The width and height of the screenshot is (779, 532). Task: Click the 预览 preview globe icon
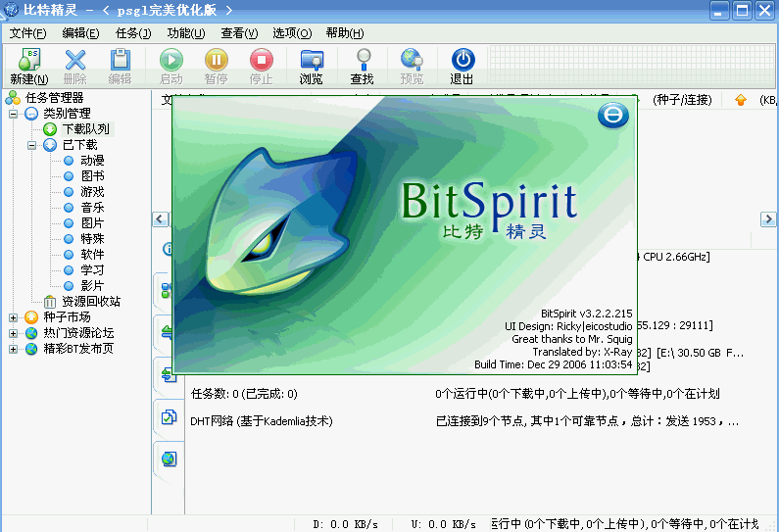(x=412, y=60)
